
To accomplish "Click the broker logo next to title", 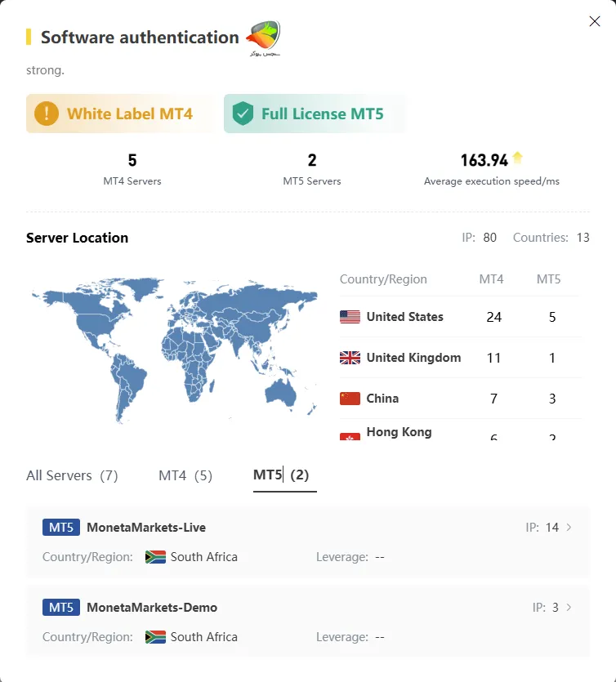I will [263, 37].
